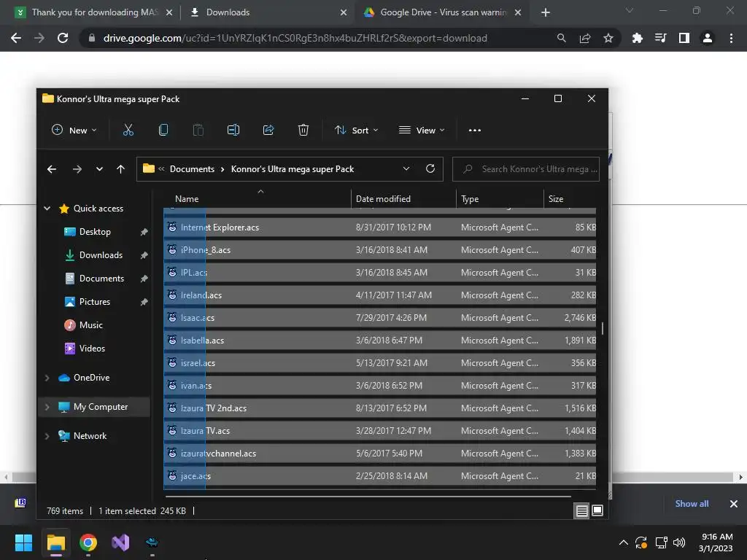Open Desktop in Quick access
Viewport: 747px width, 560px height.
(x=95, y=232)
